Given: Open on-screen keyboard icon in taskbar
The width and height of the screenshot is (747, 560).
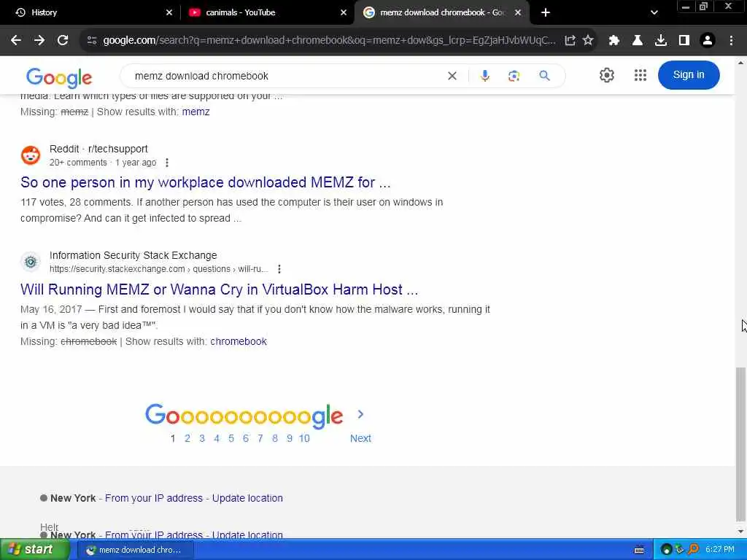Looking at the screenshot, I should point(639,550).
